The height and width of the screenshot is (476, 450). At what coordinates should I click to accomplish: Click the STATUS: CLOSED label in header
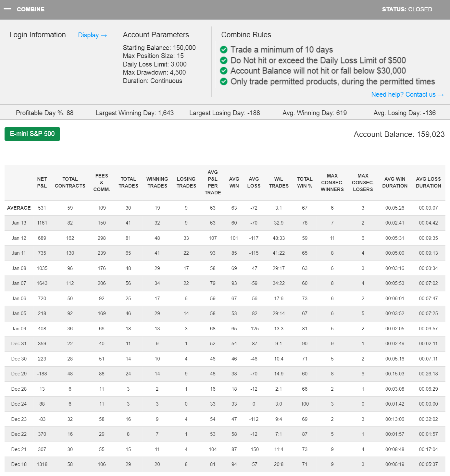tap(407, 9)
